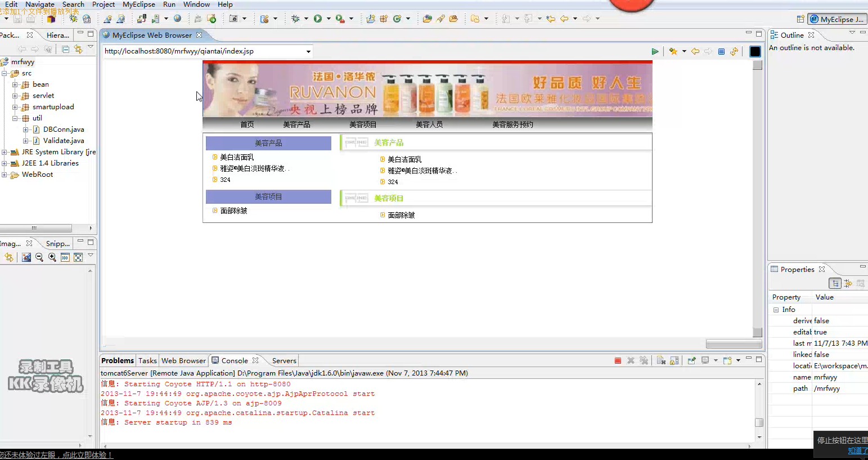Select J2EE 1.4 Libraries node

(50, 163)
